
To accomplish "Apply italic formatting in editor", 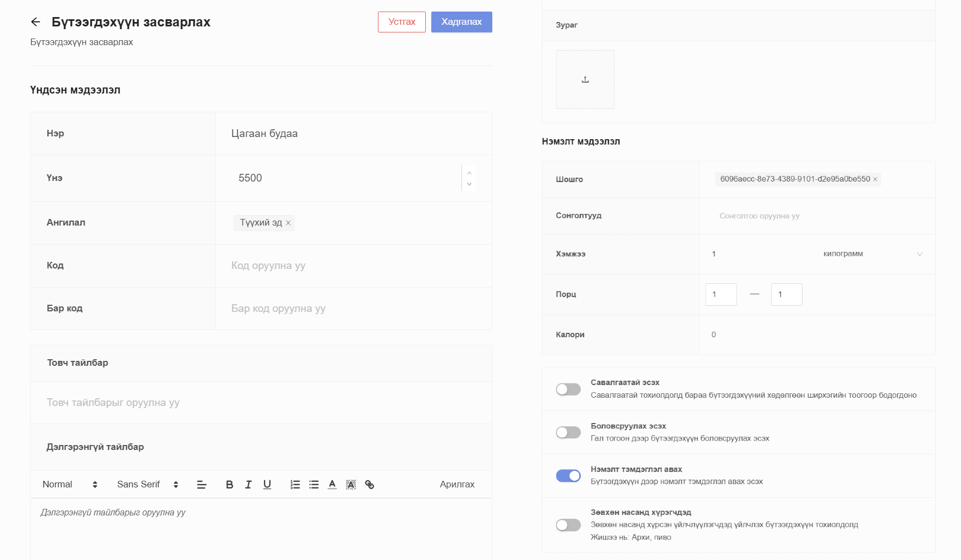I will click(x=248, y=485).
